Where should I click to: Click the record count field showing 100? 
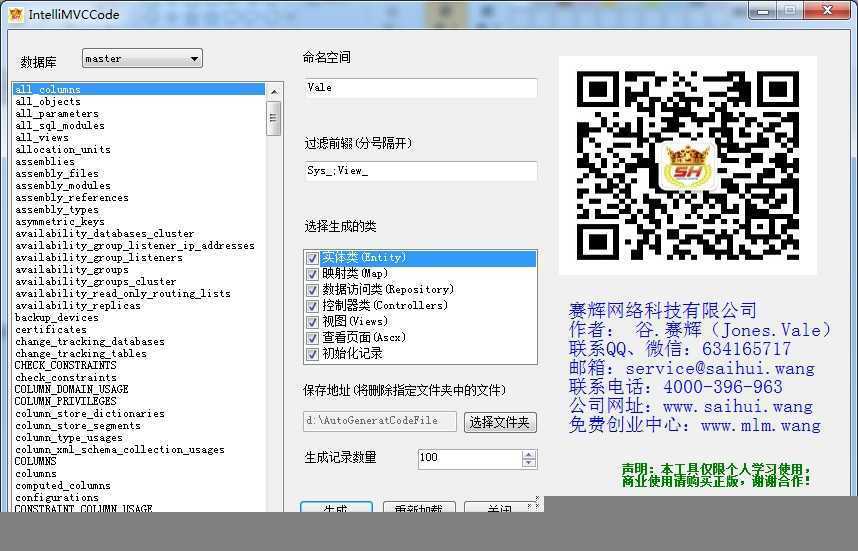tap(469, 459)
